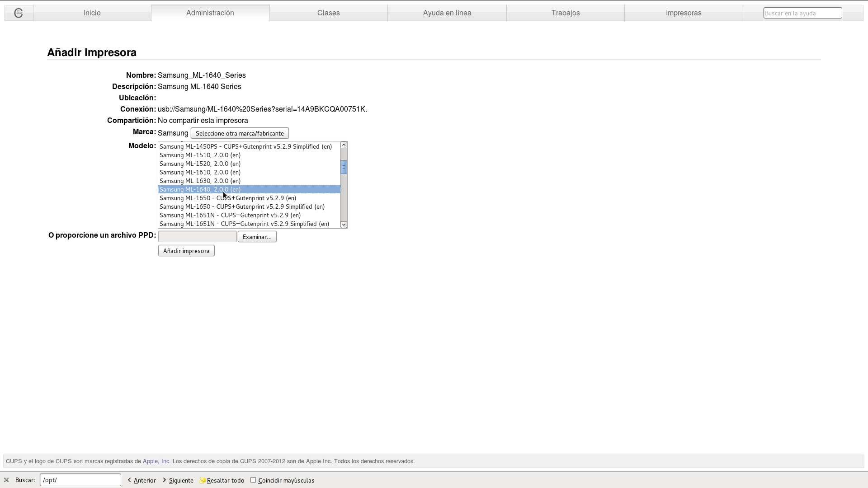Go to the Trabajos tab
This screenshot has height=488, width=868.
point(566,13)
